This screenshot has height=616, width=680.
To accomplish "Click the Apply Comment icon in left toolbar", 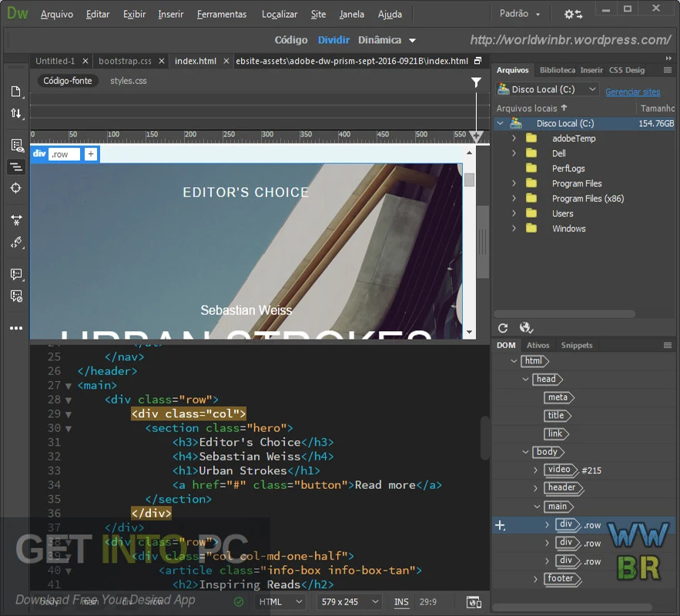I will 15,273.
